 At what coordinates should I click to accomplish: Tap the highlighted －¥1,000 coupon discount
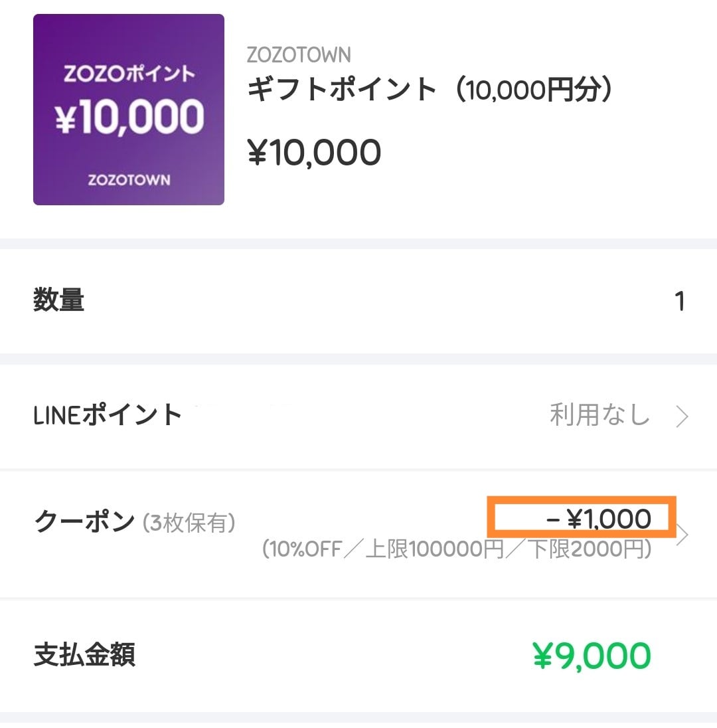[x=597, y=519]
